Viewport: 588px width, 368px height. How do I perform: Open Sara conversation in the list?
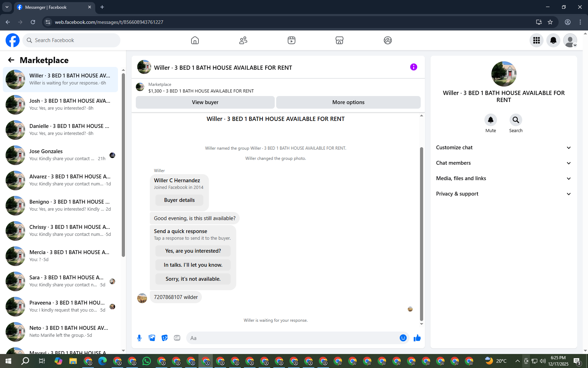click(x=60, y=281)
